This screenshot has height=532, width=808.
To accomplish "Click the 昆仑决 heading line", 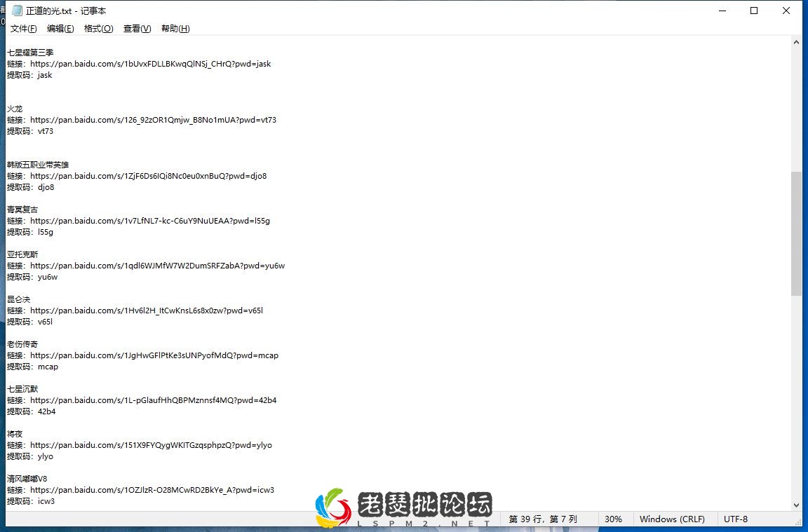I will 18,299.
